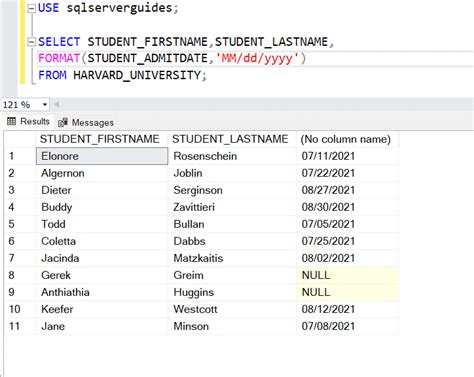Collapse the USE statement code block
Viewport: 474px width, 377px height.
31,9
